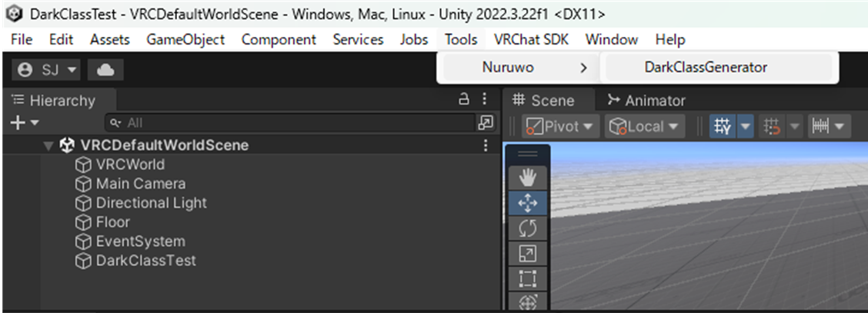Open snap increment dropdown arrow
This screenshot has width=868, height=313.
click(x=841, y=127)
